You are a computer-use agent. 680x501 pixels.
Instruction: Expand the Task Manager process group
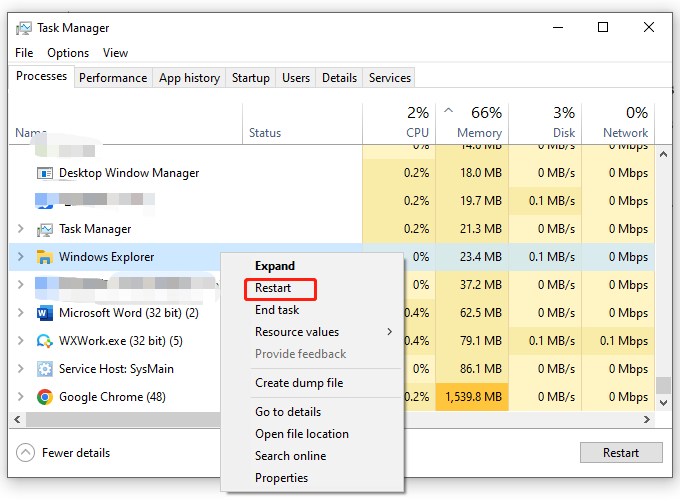20,229
